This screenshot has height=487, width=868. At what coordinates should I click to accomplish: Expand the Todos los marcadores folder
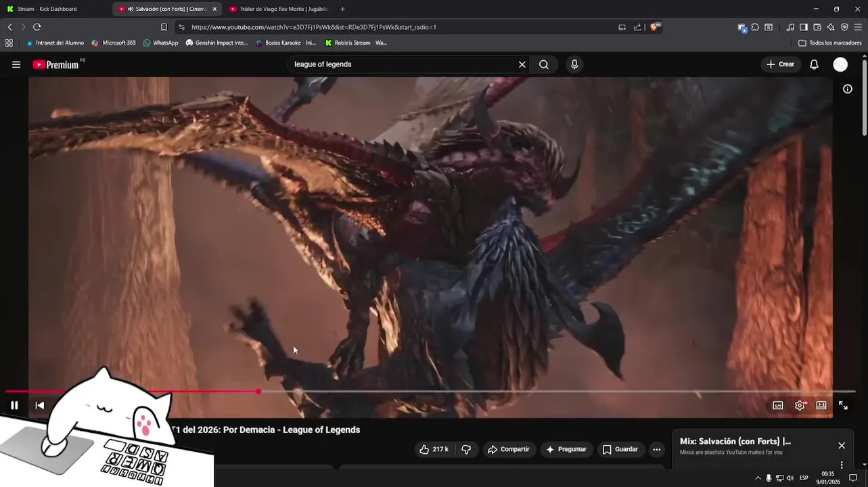coord(830,43)
